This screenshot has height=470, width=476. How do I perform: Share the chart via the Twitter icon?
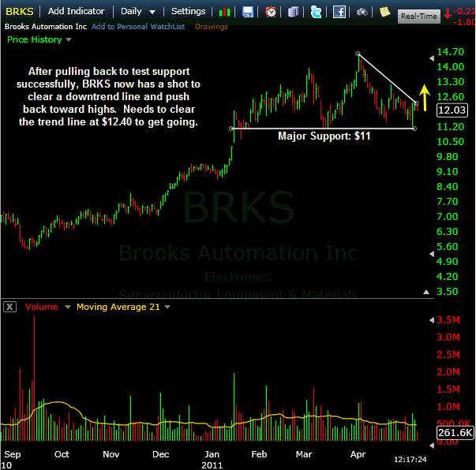tap(316, 12)
